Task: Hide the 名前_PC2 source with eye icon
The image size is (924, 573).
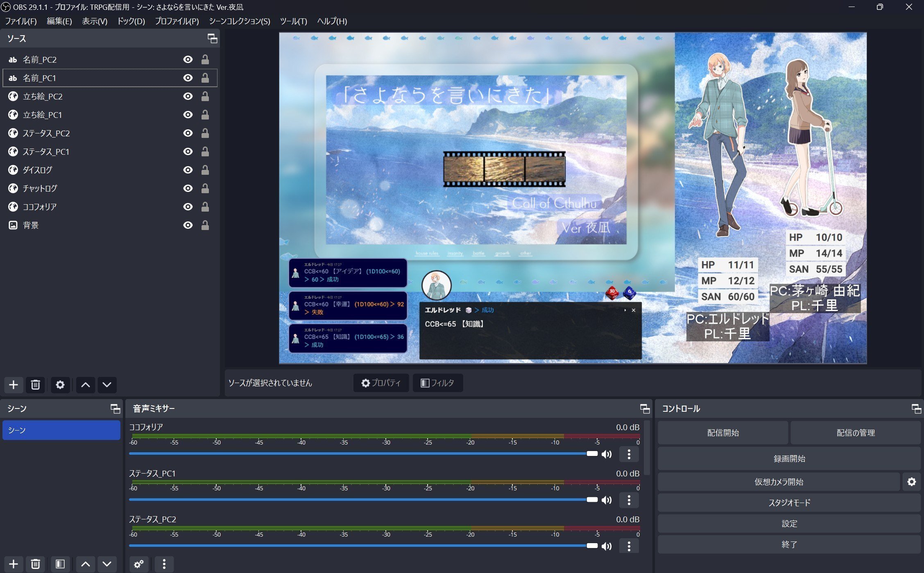Action: click(188, 60)
